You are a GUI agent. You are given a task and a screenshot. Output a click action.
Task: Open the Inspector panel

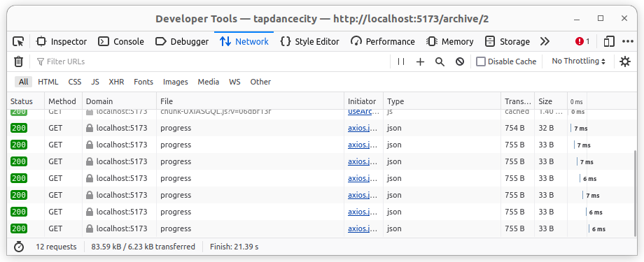tap(62, 41)
